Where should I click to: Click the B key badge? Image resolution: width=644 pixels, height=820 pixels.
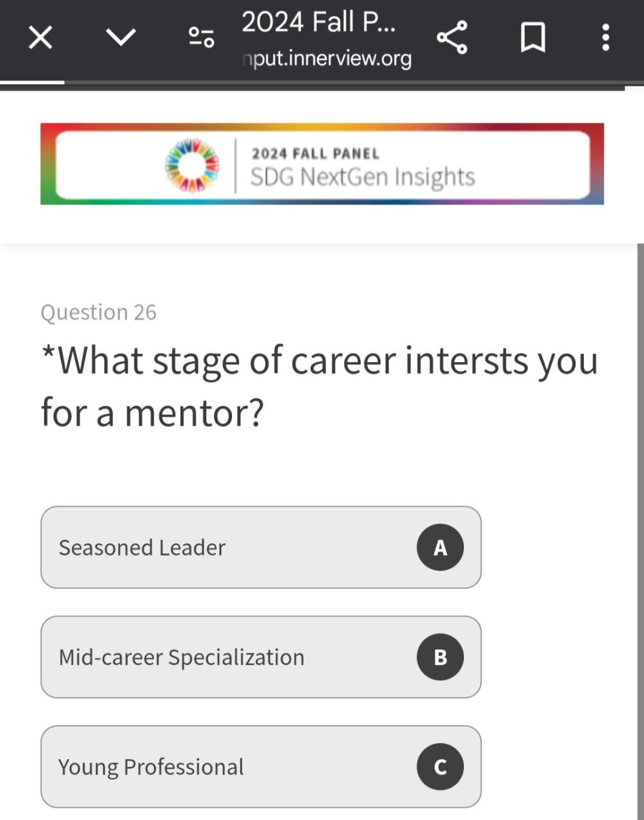(440, 657)
